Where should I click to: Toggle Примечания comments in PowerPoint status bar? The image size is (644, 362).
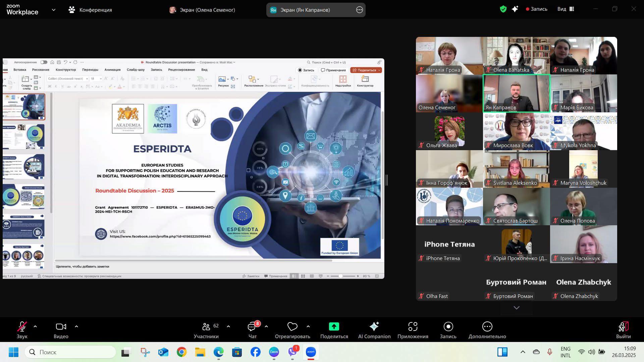click(276, 276)
